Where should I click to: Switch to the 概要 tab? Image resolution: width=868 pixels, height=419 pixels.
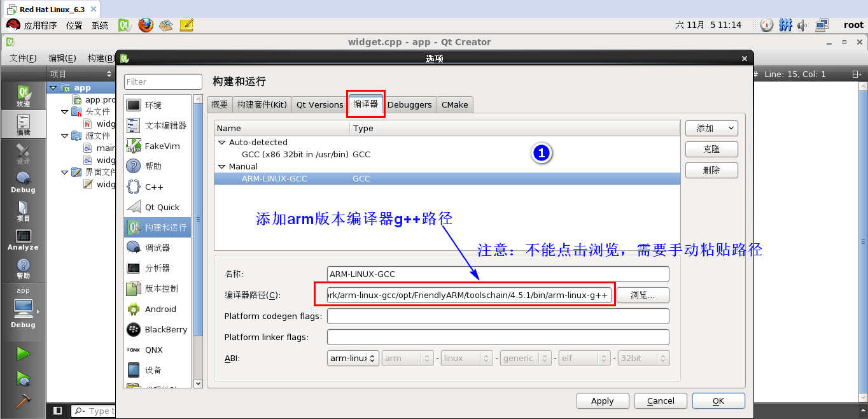pos(220,105)
